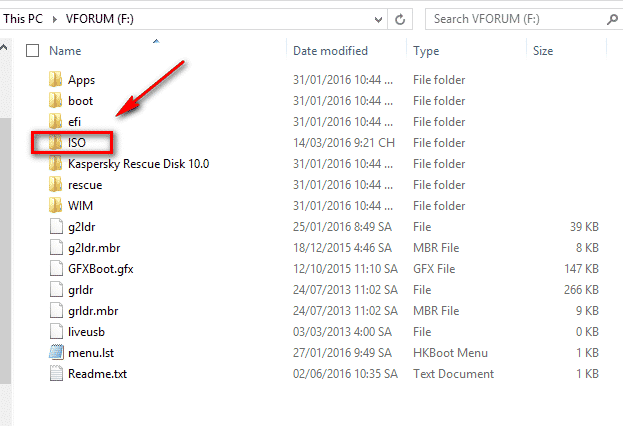Click the HKBoot Menu type cell
The width and height of the screenshot is (623, 426).
coord(450,353)
